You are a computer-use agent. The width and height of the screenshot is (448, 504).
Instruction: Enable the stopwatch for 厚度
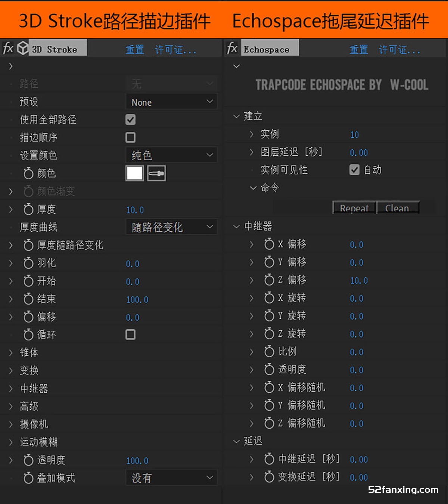click(x=28, y=209)
